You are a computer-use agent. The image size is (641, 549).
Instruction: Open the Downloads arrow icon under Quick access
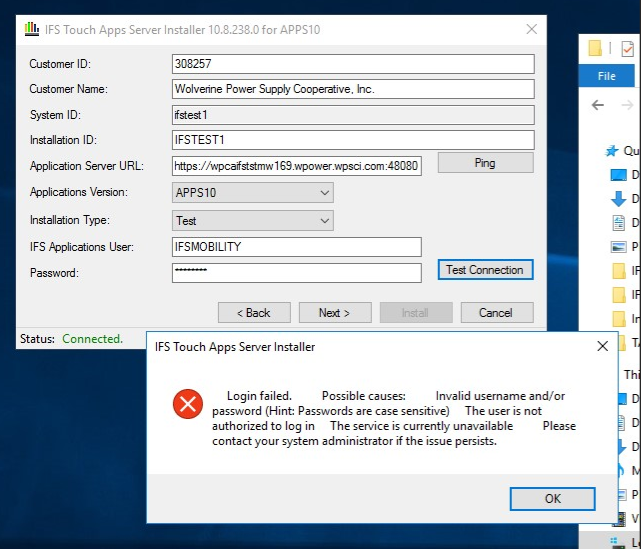click(x=619, y=199)
